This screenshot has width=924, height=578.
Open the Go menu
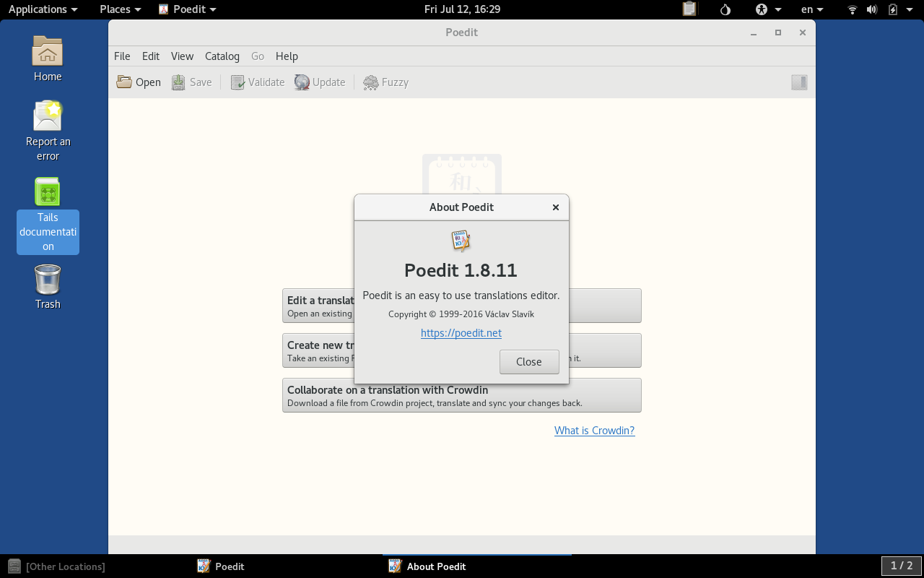(x=258, y=56)
